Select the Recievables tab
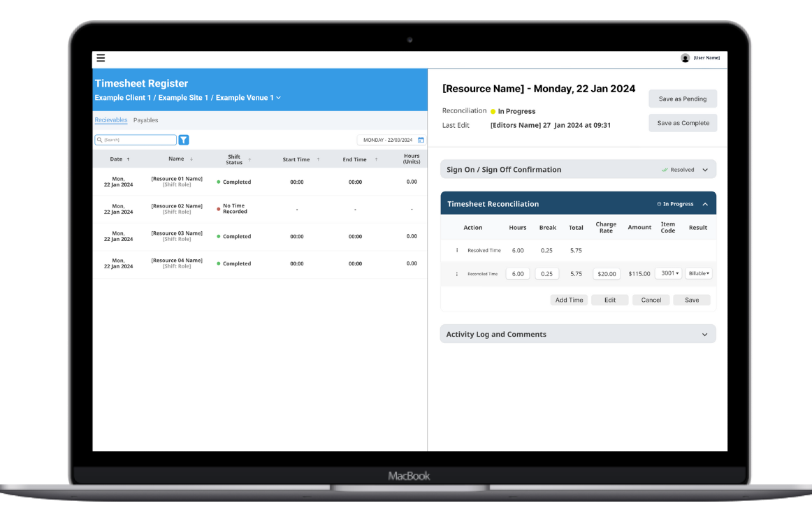Screen dimensions: 812x524 pos(111,120)
